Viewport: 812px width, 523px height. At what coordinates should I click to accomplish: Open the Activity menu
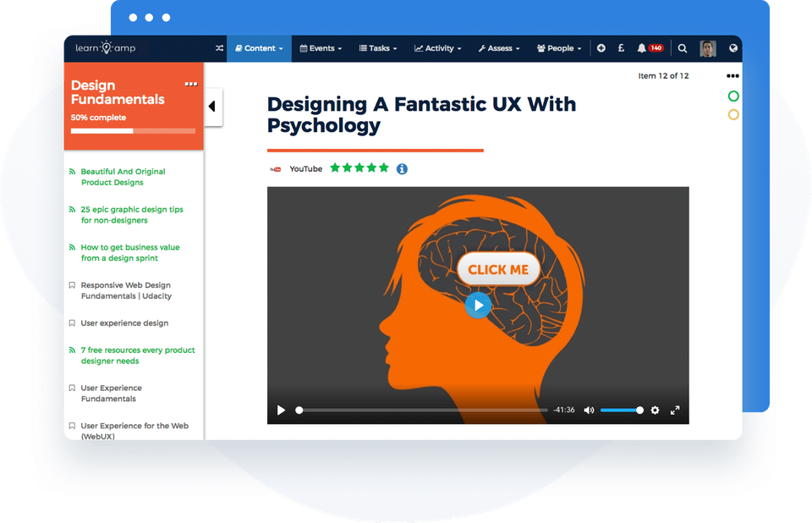[x=437, y=48]
